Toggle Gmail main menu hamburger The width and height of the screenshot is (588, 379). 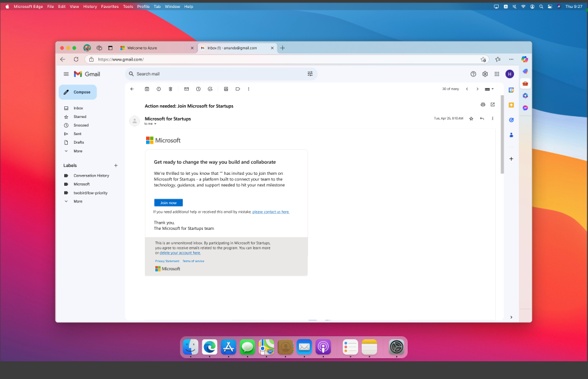pos(66,74)
